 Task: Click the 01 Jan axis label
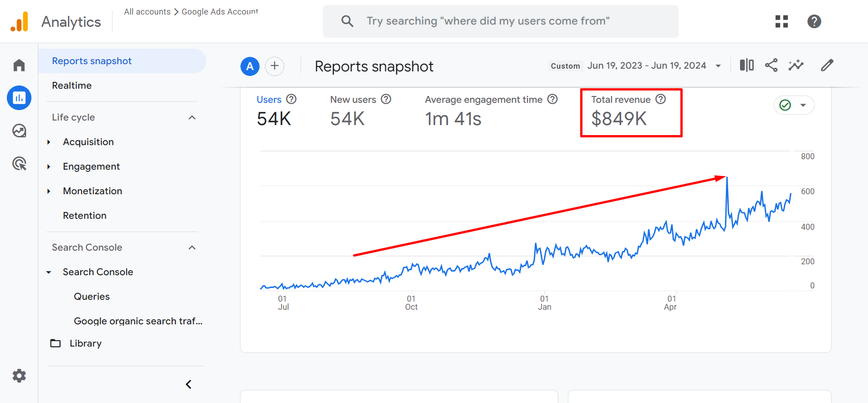[x=545, y=302]
